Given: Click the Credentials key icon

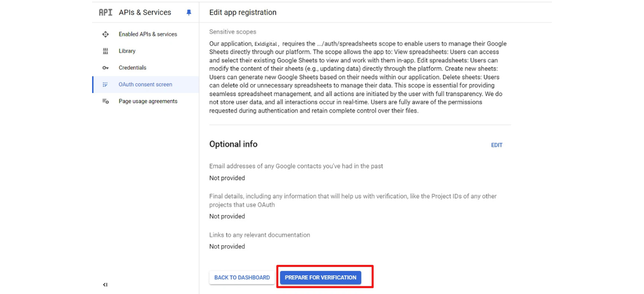Looking at the screenshot, I should pos(106,68).
